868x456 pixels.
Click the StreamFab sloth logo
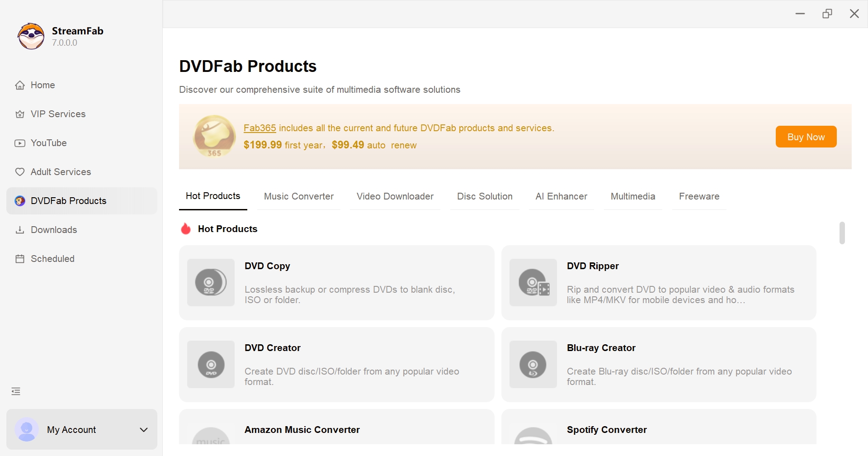point(30,36)
